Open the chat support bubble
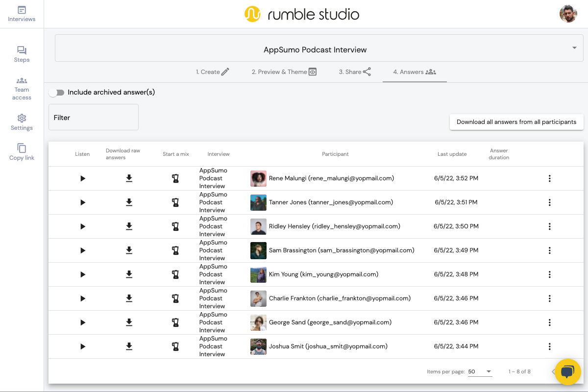This screenshot has width=588, height=392. point(567,372)
